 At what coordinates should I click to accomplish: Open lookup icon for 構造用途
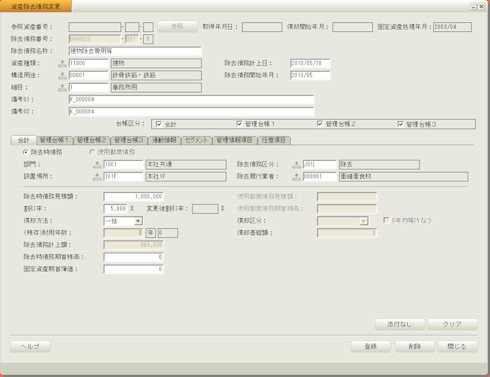click(62, 75)
